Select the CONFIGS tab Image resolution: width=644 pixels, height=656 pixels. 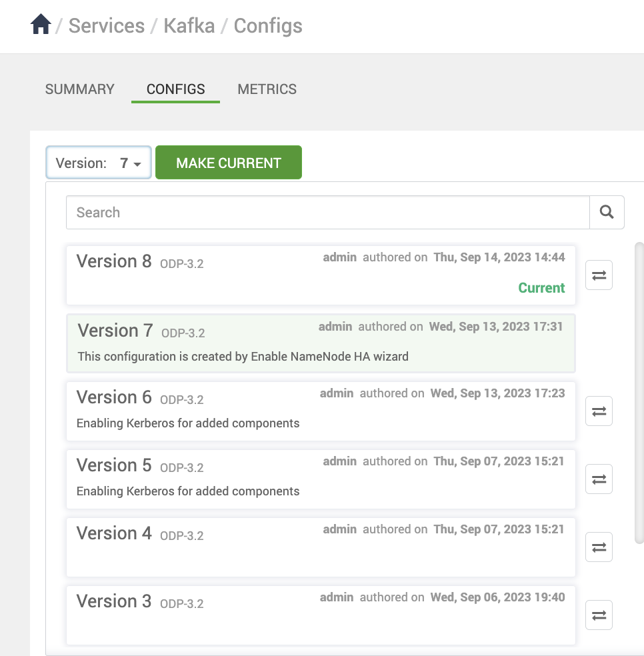(x=176, y=89)
